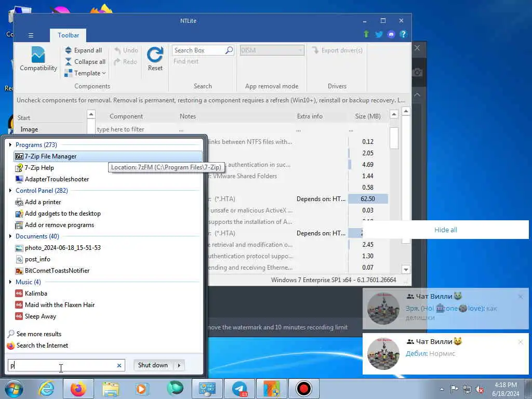Click Size (MB) column header
The image size is (532, 399).
point(368,116)
